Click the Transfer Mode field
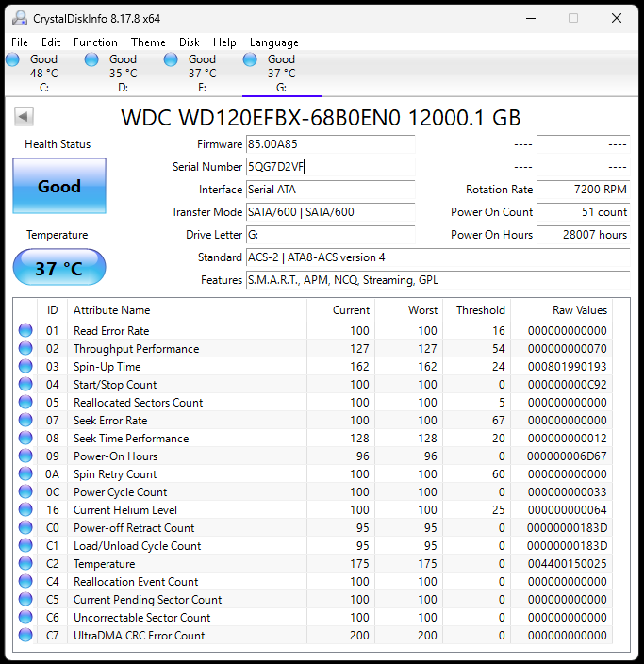The width and height of the screenshot is (644, 664). (330, 212)
